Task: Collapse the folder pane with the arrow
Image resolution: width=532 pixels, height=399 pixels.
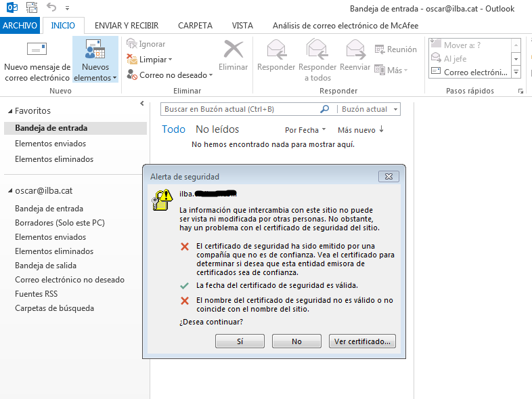Action: coord(142,104)
